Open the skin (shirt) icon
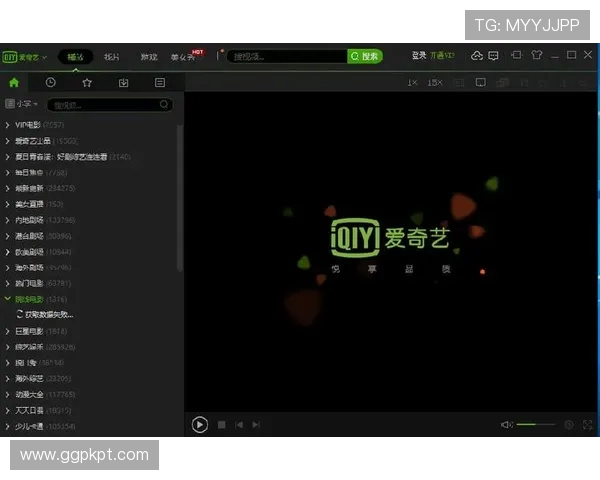This screenshot has height=480, width=600. 536,56
